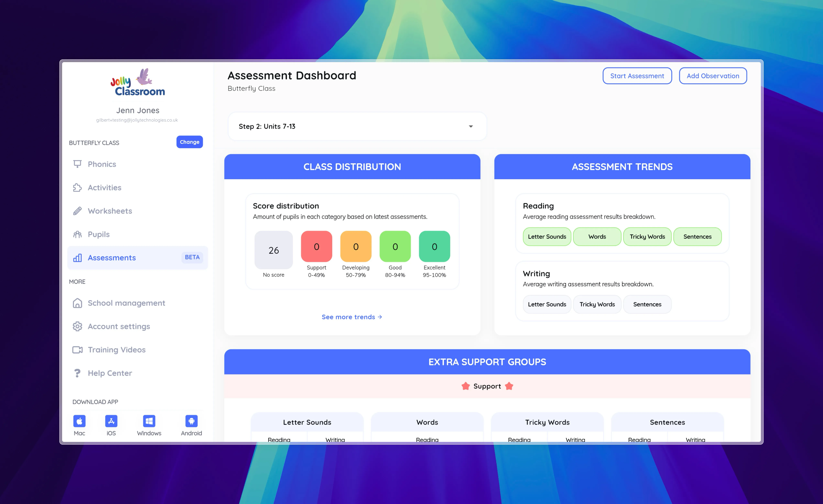Click the iOS App Store icon
This screenshot has width=823, height=504.
click(111, 421)
